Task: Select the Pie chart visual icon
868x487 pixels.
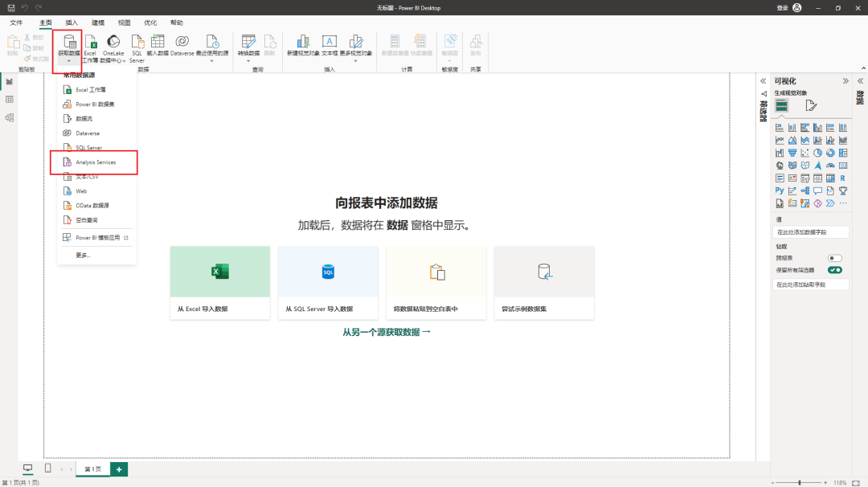Action: click(817, 153)
